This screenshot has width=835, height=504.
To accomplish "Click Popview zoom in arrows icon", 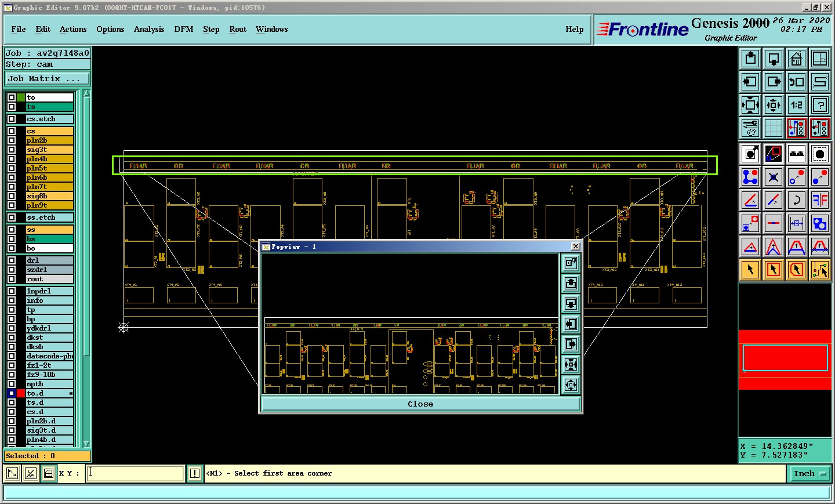I will [x=571, y=364].
